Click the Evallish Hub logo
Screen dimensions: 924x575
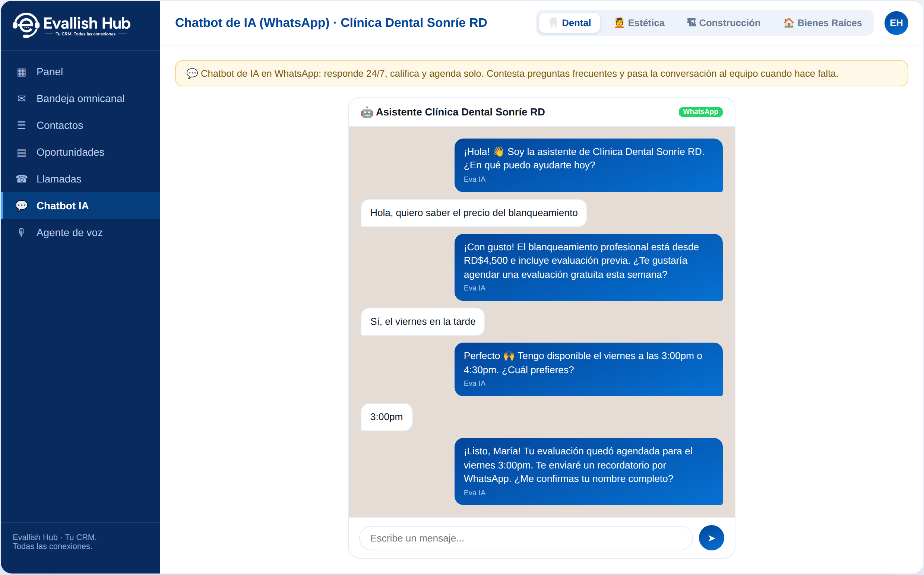tap(72, 25)
